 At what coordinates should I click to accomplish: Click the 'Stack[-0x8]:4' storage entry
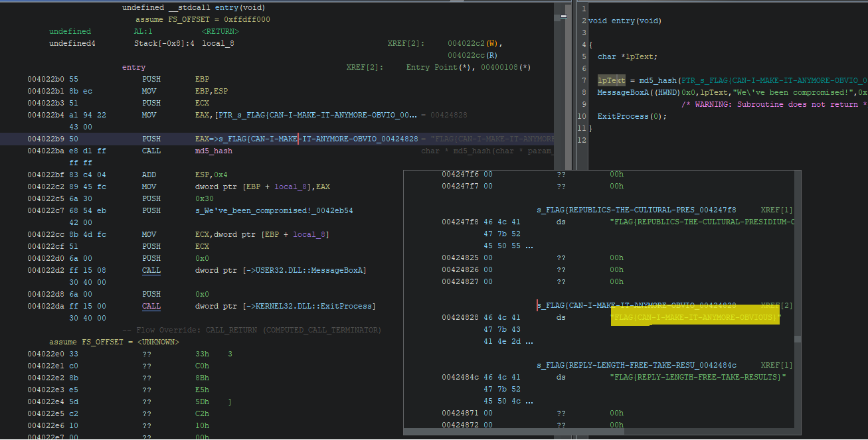[164, 43]
